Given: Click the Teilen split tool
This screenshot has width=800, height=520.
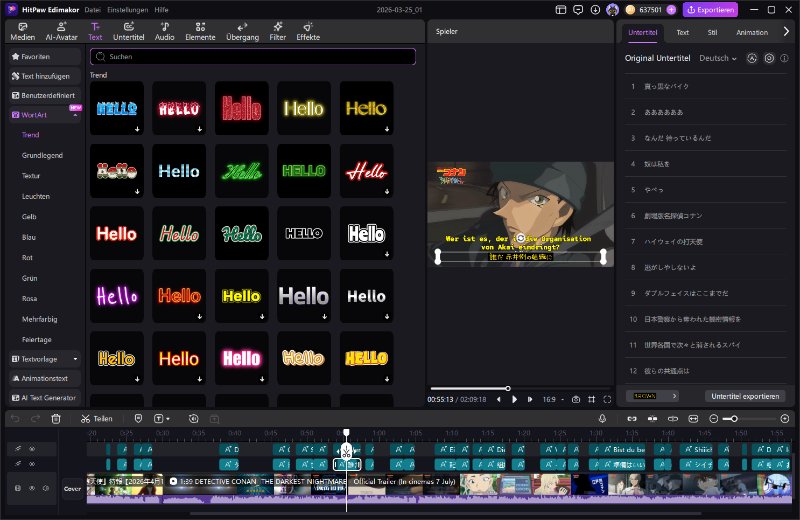Looking at the screenshot, I should [x=96, y=418].
